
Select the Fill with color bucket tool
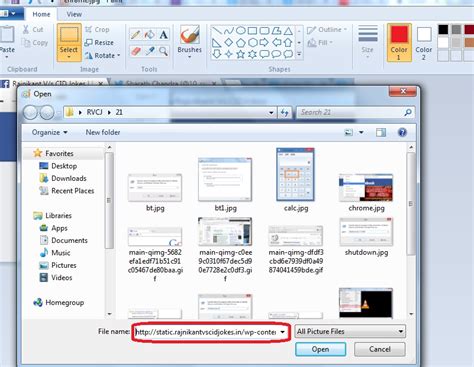coord(149,34)
